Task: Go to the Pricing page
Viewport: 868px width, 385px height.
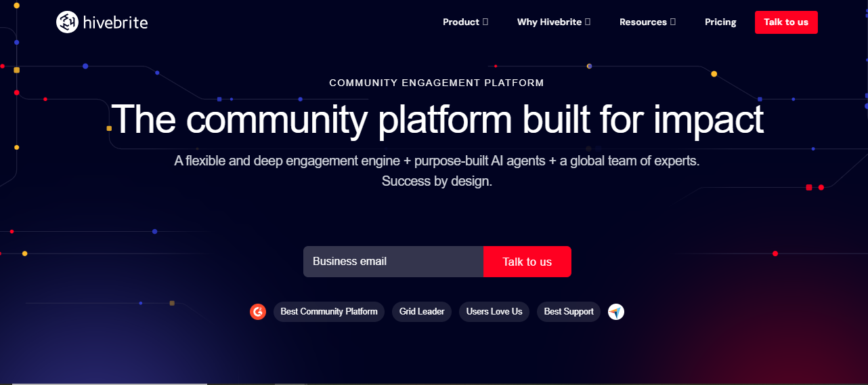Action: tap(720, 22)
